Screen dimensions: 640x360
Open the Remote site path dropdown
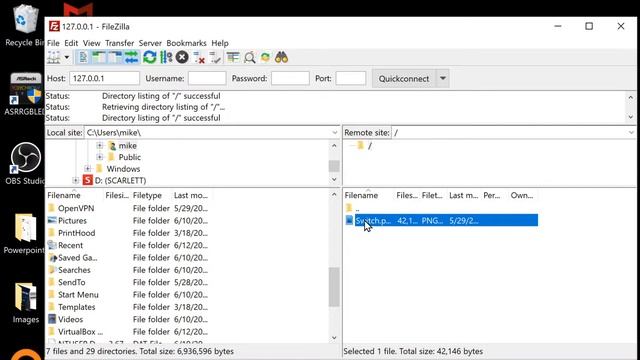pos(631,133)
